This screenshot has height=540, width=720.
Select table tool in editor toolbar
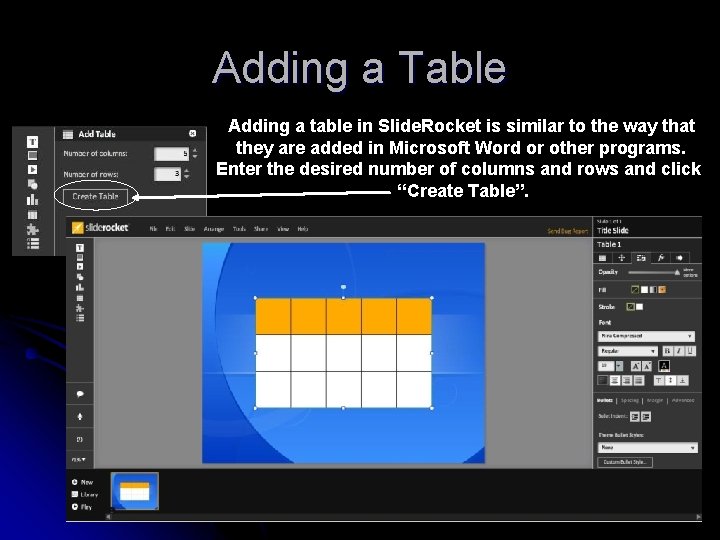coord(80,298)
